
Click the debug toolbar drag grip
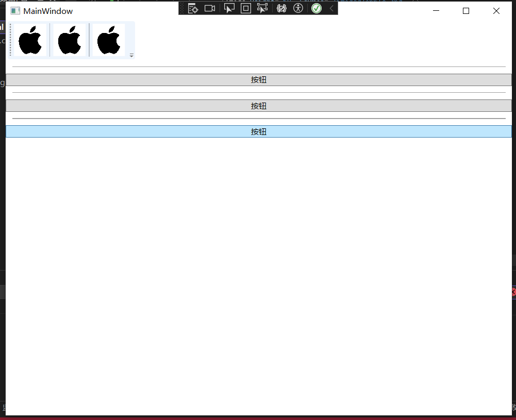182,9
